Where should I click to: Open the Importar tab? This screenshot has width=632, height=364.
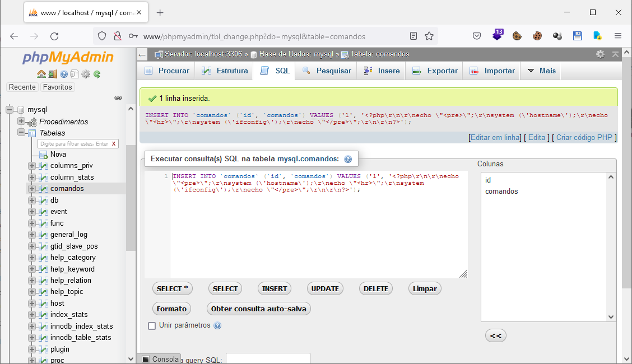pos(492,71)
